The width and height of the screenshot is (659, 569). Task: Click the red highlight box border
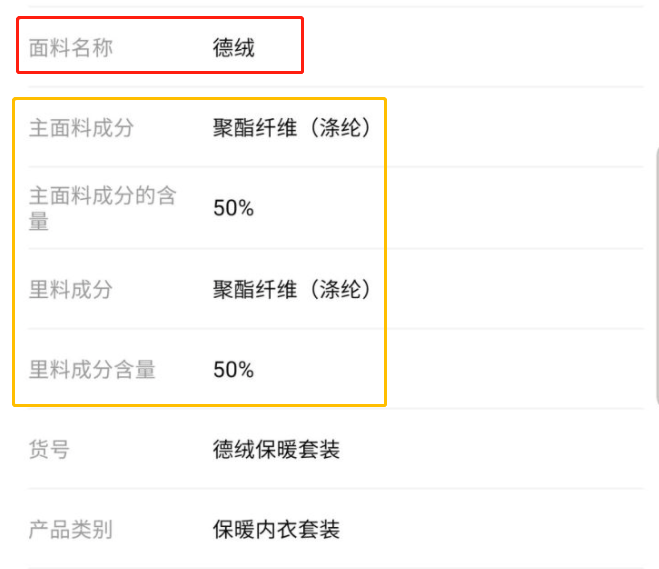[x=160, y=18]
